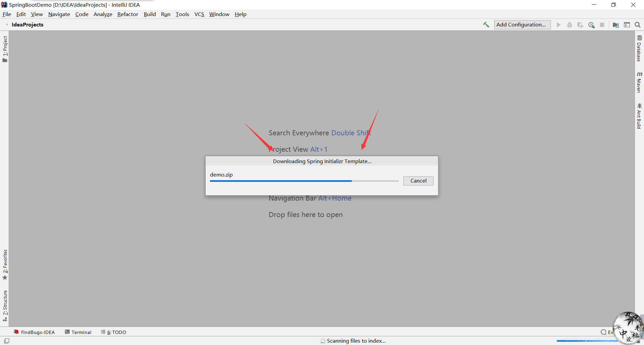Click Add Configuration... button
The image size is (644, 345).
522,25
